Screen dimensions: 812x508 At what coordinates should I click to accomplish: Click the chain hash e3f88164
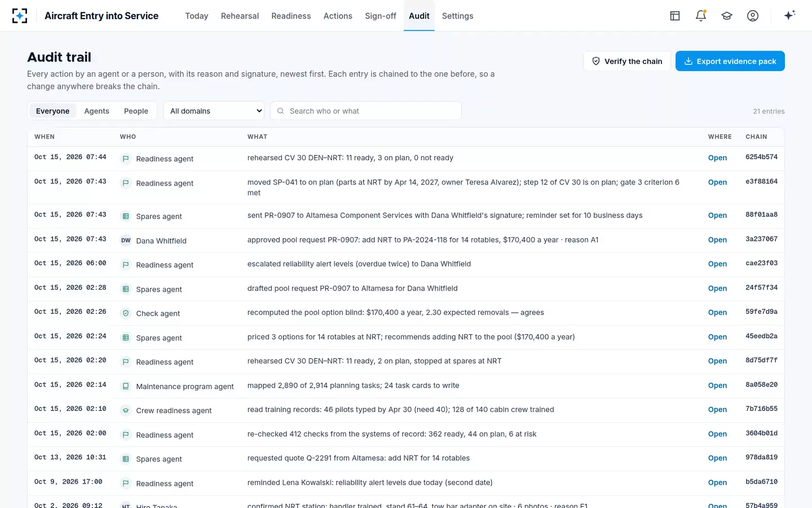pyautogui.click(x=761, y=182)
